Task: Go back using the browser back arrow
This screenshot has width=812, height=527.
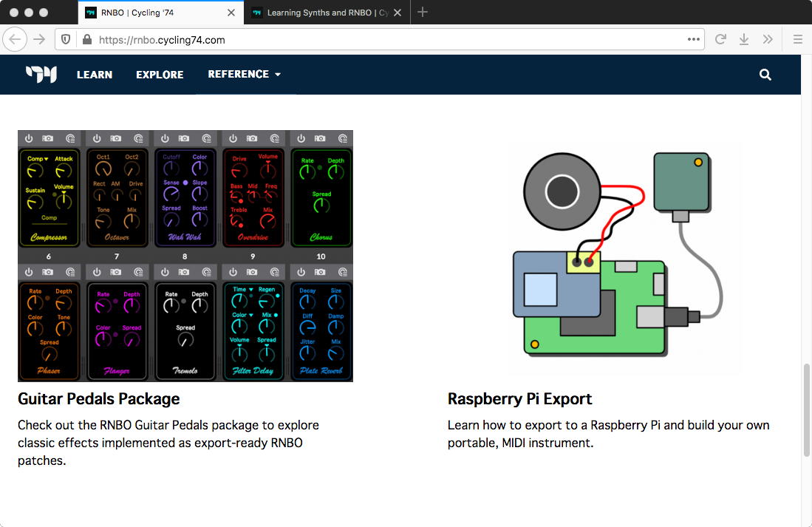Action: tap(15, 39)
